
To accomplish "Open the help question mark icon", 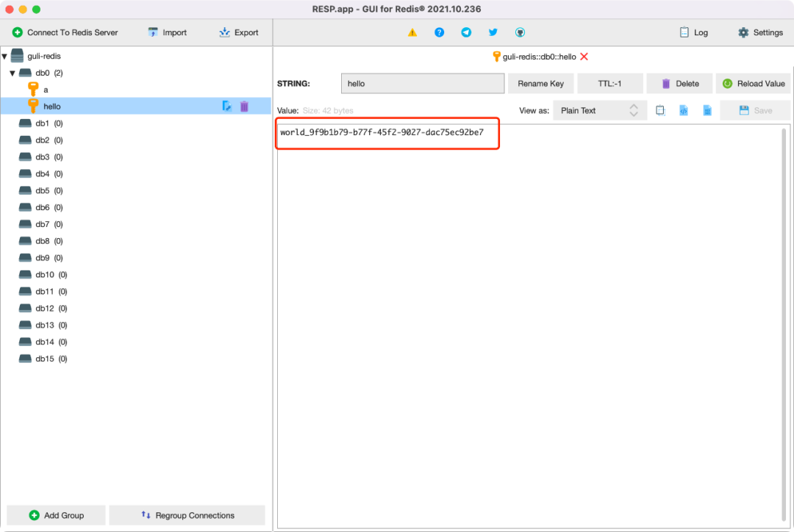I will (439, 32).
